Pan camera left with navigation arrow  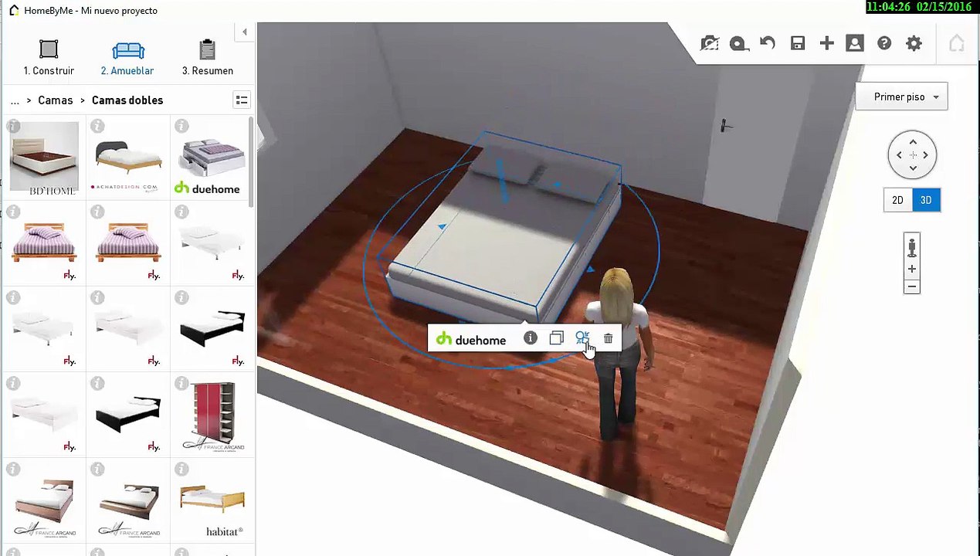click(x=900, y=155)
